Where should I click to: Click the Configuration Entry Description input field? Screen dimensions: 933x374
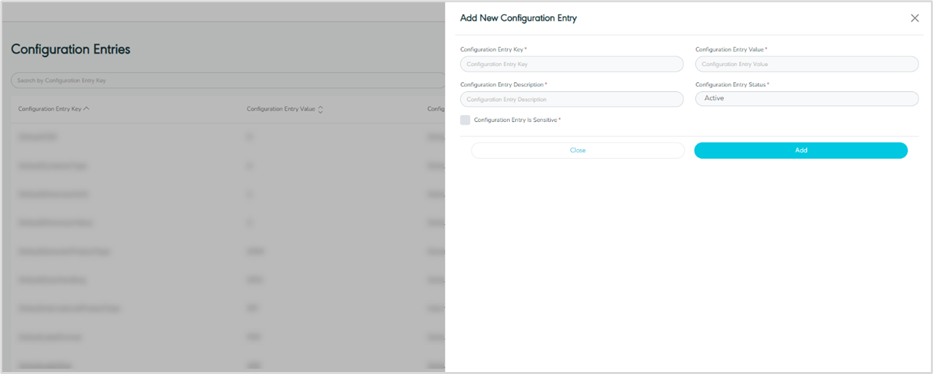tap(572, 99)
